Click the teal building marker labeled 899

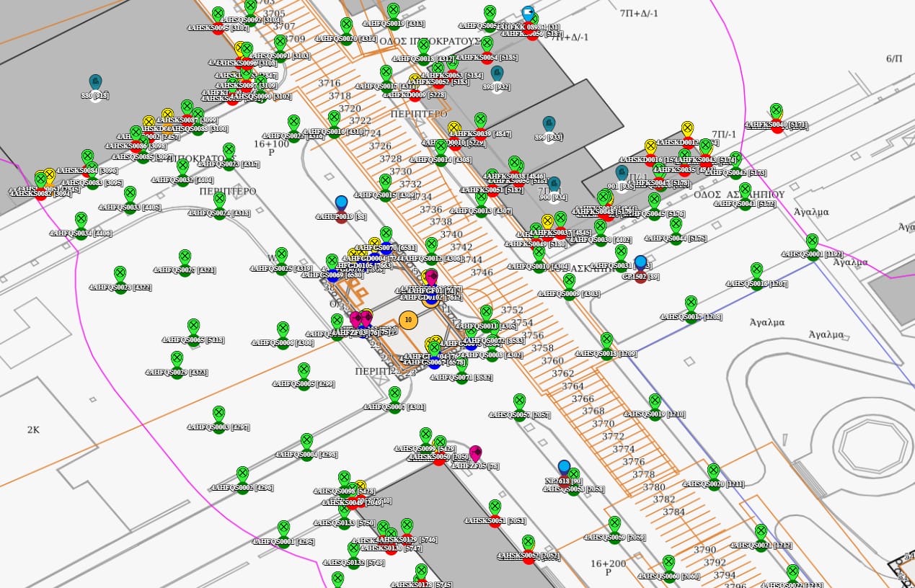pyautogui.click(x=549, y=124)
